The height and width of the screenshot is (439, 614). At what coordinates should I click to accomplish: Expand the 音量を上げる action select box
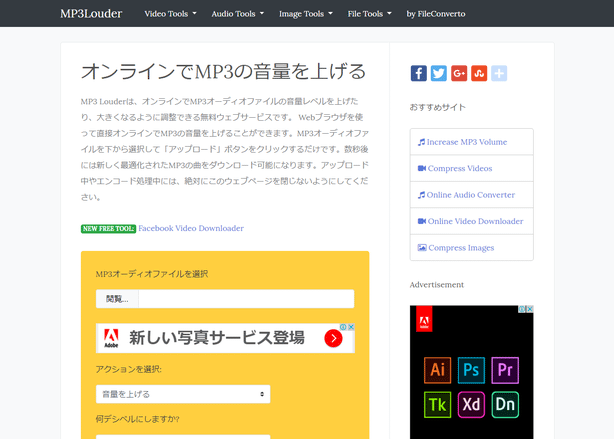[183, 394]
